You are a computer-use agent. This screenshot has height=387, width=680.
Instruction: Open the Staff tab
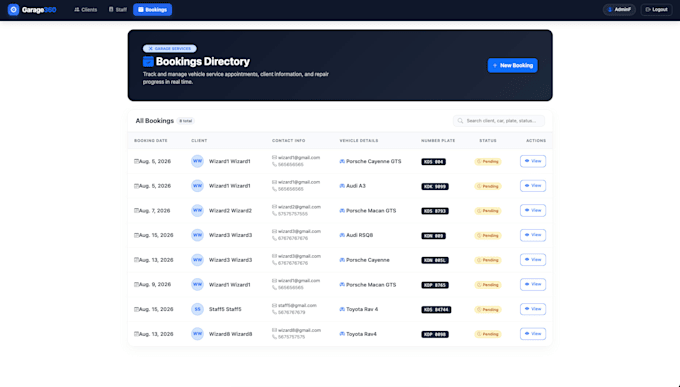coord(118,10)
